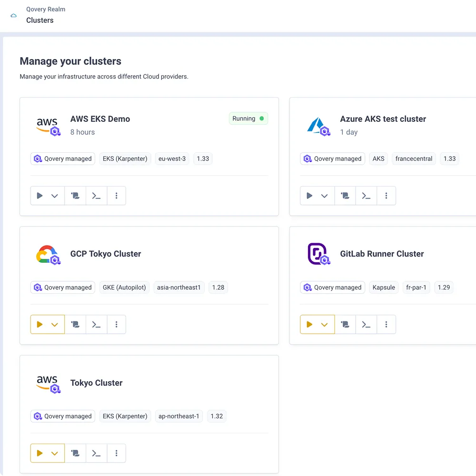476x476 pixels.
Task: Open the Tokyo Cluster title link
Action: pos(96,383)
